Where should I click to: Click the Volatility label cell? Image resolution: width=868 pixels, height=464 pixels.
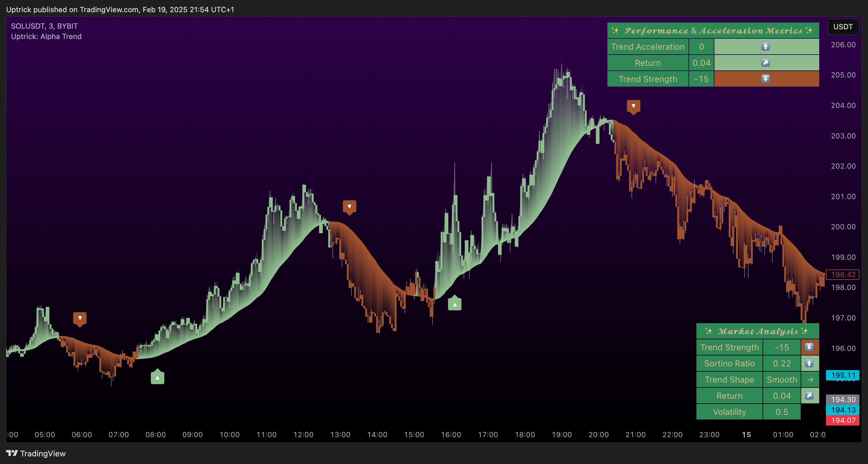point(730,412)
